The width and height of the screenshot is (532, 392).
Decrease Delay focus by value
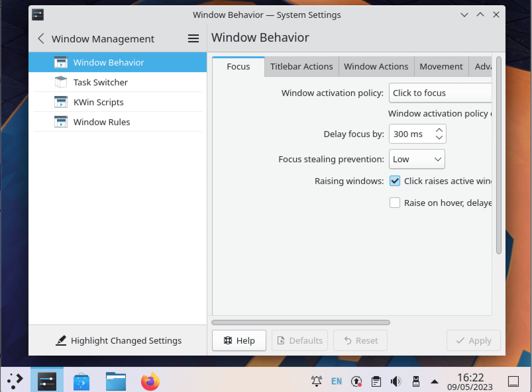[439, 137]
